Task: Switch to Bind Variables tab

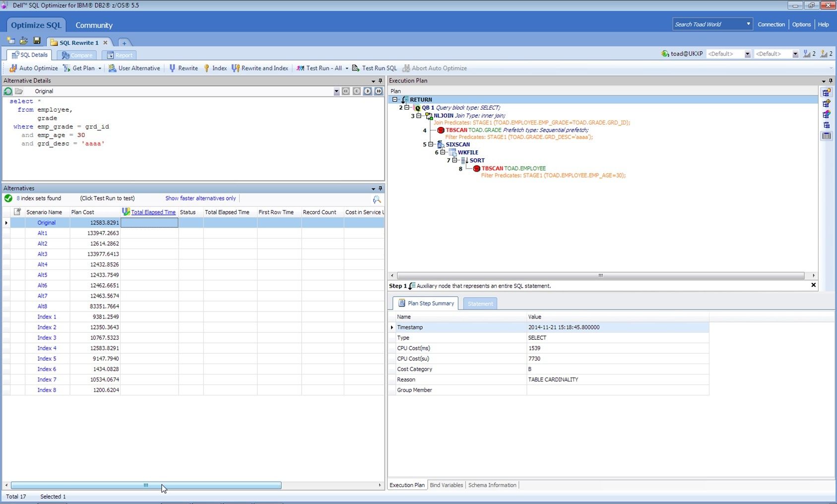Action: tap(446, 485)
